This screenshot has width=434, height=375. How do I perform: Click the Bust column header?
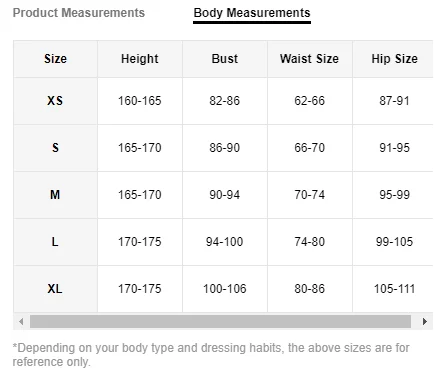pyautogui.click(x=225, y=59)
